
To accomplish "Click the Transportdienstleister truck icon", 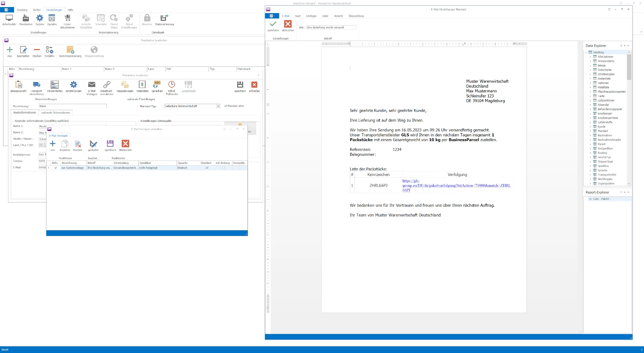I will coord(37,85).
